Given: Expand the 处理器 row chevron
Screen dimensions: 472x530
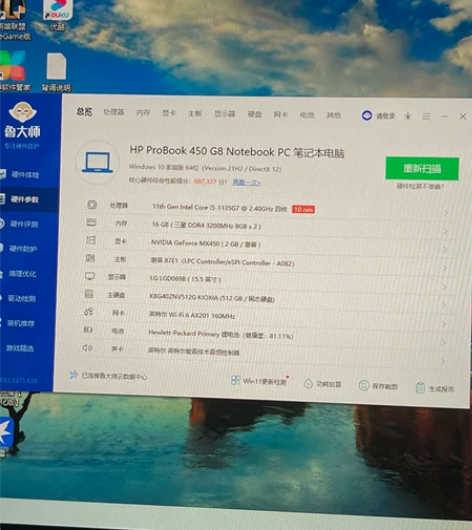Looking at the screenshot, I should [x=446, y=213].
